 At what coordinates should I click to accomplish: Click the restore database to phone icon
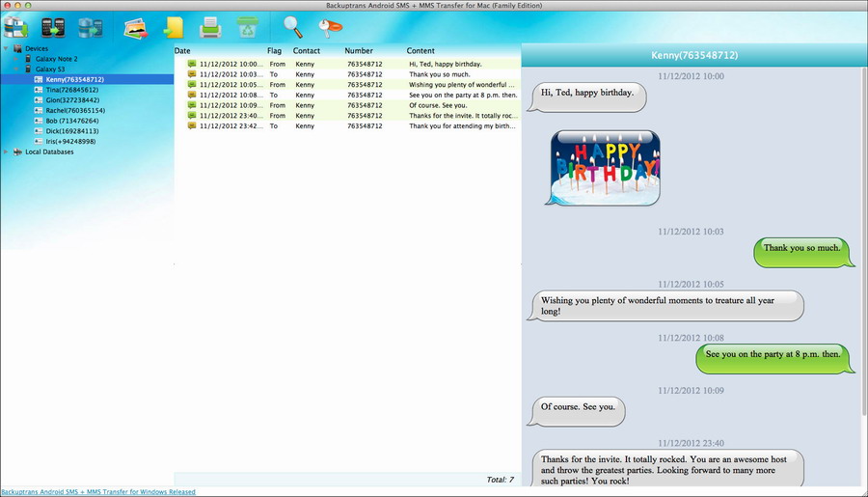coord(91,27)
